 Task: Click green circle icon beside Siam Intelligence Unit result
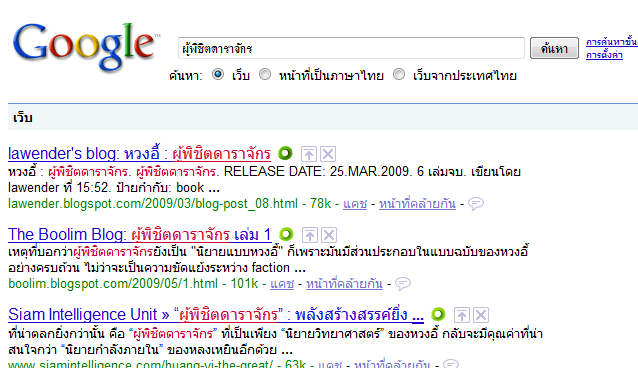[x=438, y=314]
